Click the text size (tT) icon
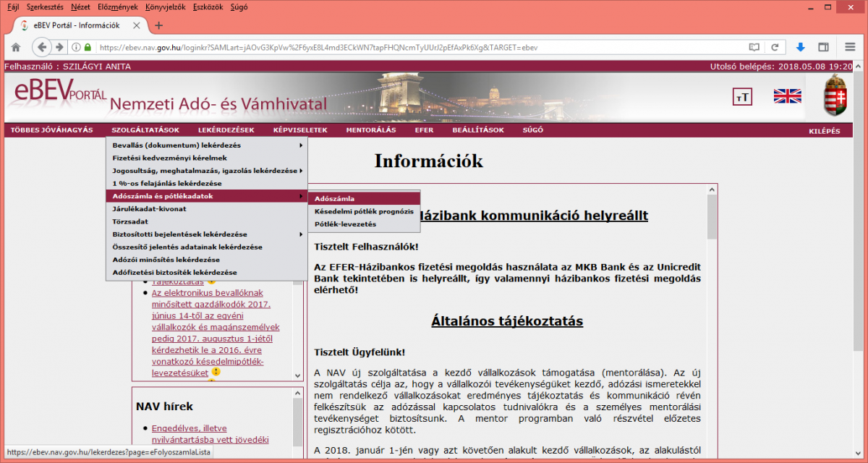The image size is (868, 463). pos(741,97)
